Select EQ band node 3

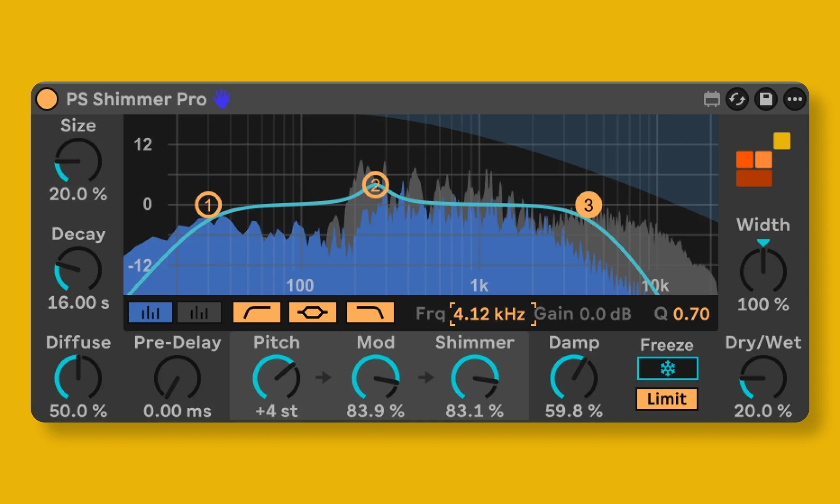pos(588,205)
